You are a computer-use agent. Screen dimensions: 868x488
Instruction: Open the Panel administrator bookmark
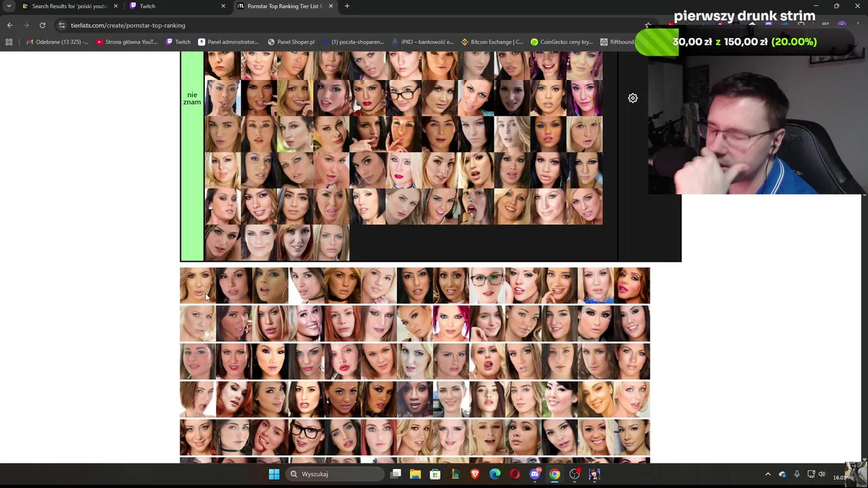(229, 42)
